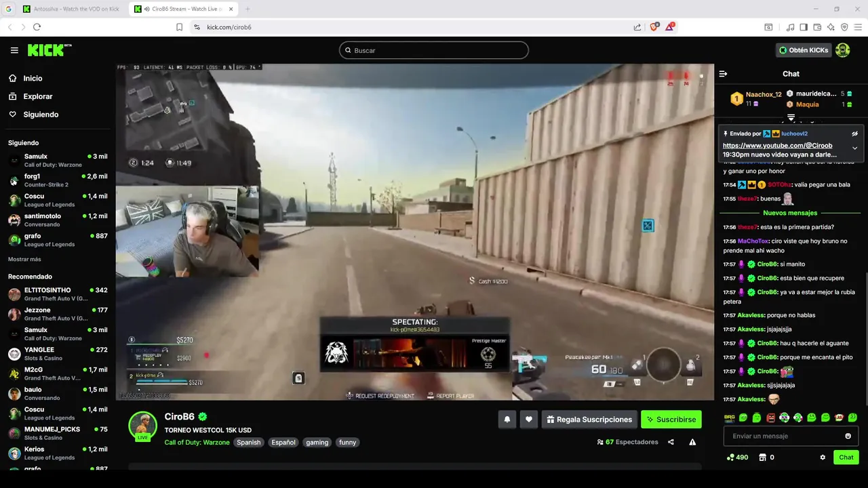This screenshot has height=488, width=868.
Task: Open M2cG recommended channel
Action: (58, 373)
